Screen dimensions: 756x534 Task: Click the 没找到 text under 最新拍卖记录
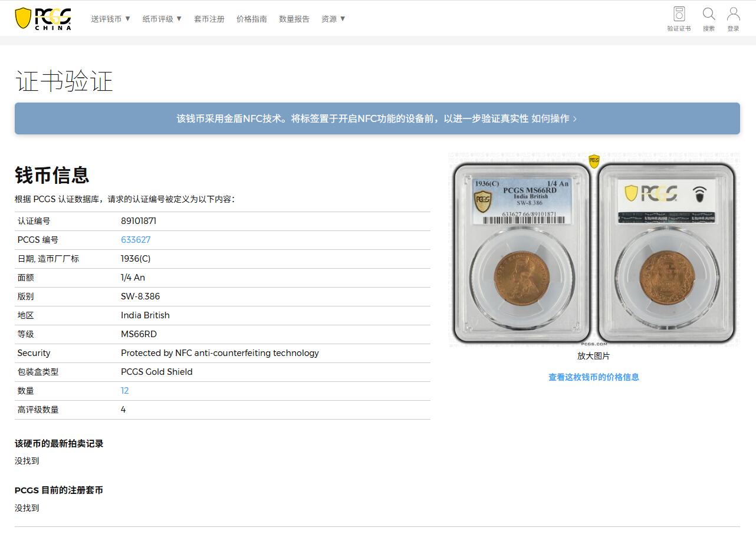pos(27,461)
